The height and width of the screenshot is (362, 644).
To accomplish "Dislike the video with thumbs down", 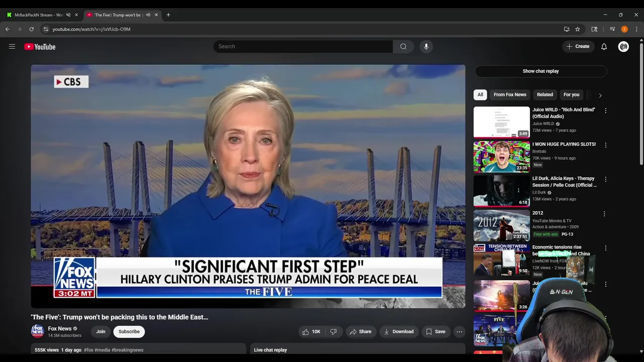I will coord(333,332).
